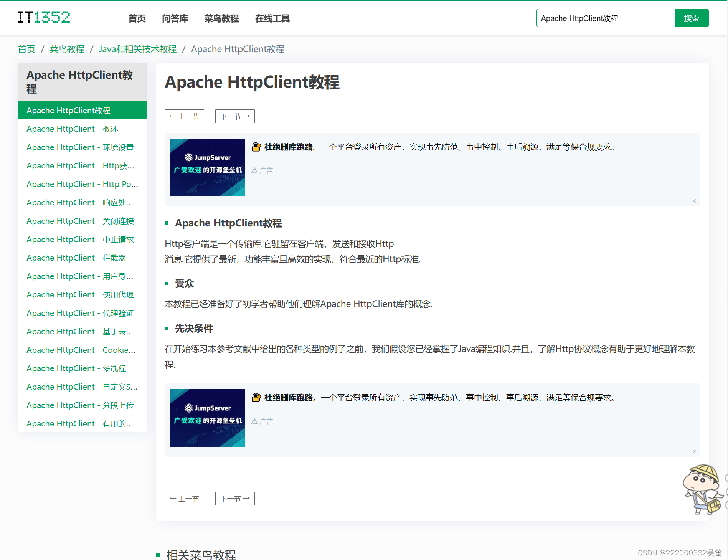
Task: Open sidebar item Apache HttpClient - 概述
Action: coord(83,129)
